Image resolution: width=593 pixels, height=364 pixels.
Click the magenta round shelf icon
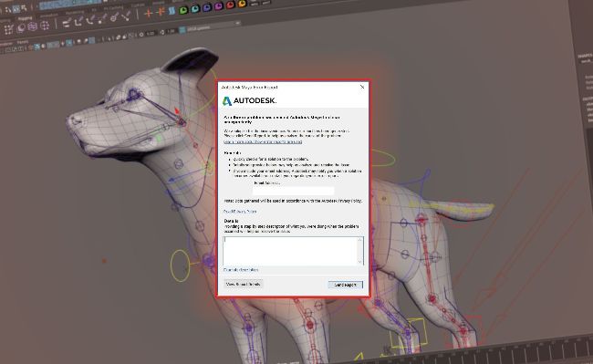pos(219,6)
